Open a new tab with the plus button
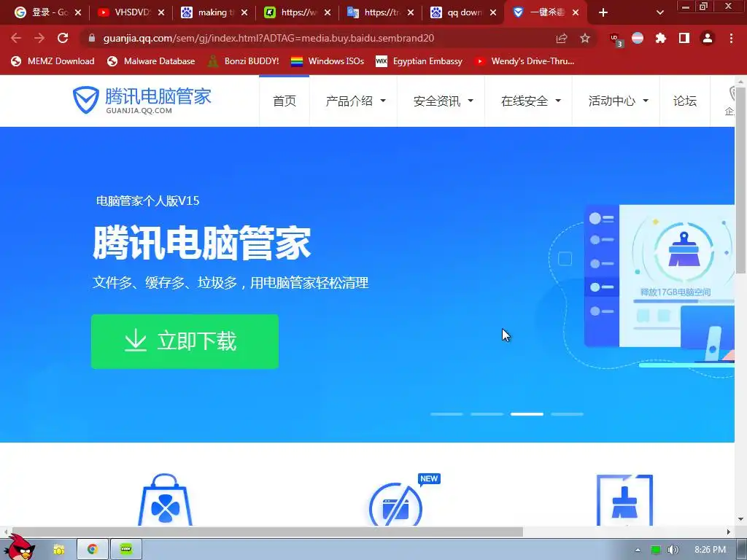Viewport: 747px width, 560px height. (x=603, y=12)
